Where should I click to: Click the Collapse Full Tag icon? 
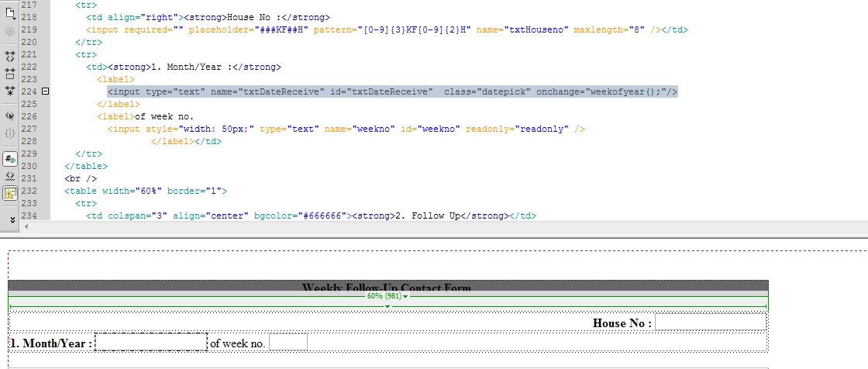[10, 56]
